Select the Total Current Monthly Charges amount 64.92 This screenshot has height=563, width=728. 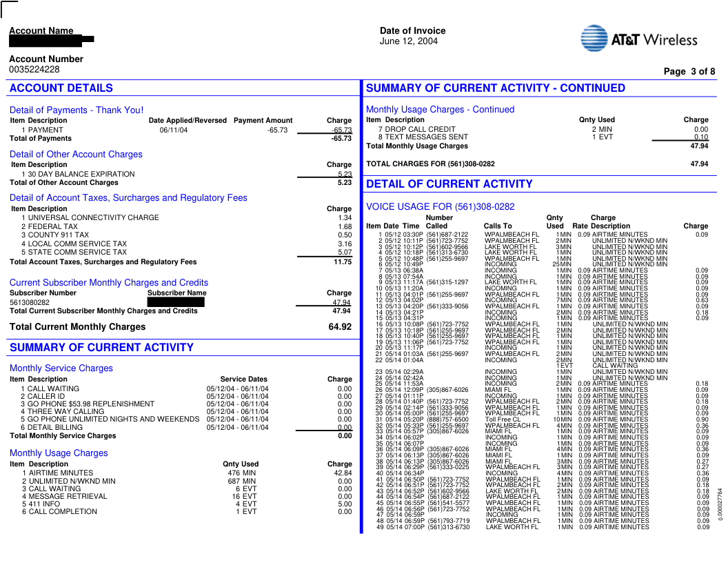pyautogui.click(x=340, y=326)
